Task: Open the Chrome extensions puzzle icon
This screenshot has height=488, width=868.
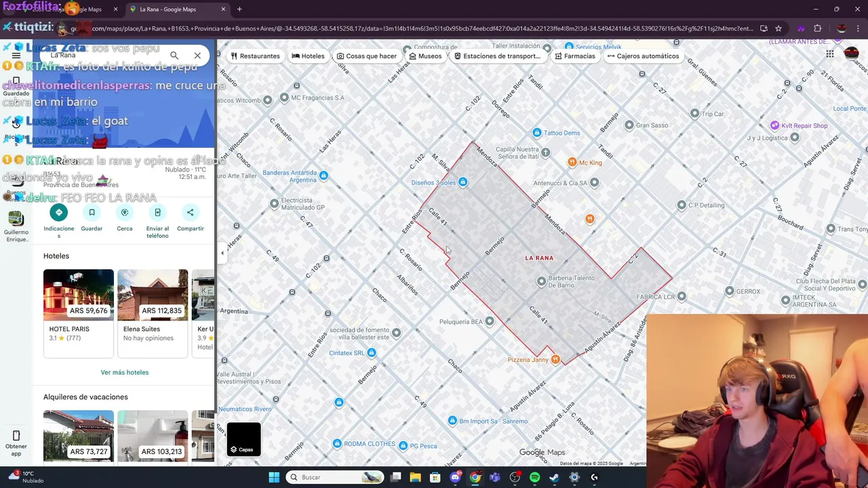Action: 817,28
